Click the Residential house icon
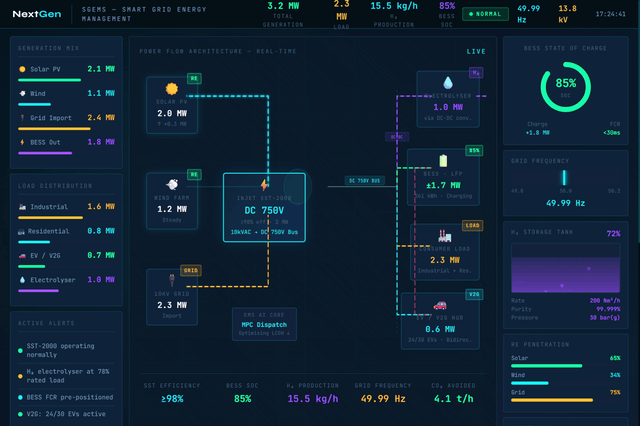Viewport: 640px width, 426px height. pyautogui.click(x=21, y=231)
